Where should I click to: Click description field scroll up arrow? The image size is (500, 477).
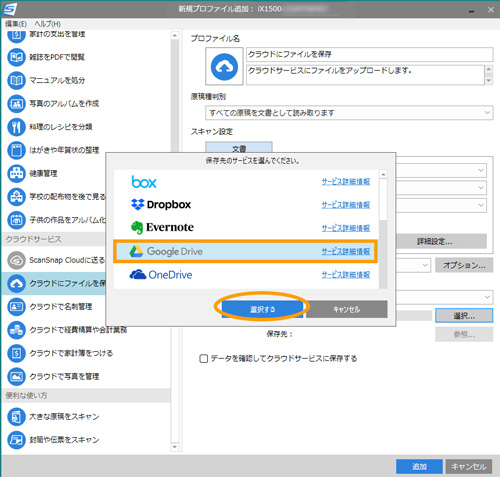[x=489, y=69]
